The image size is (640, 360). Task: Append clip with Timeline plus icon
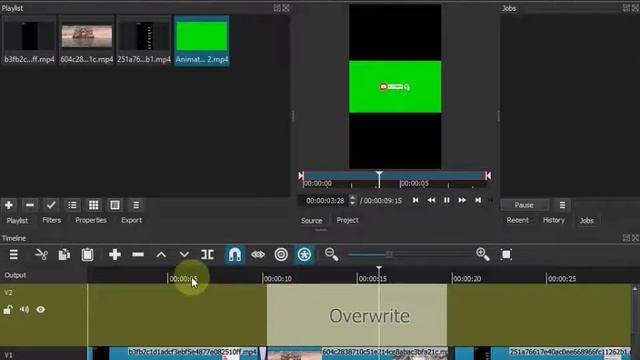115,255
